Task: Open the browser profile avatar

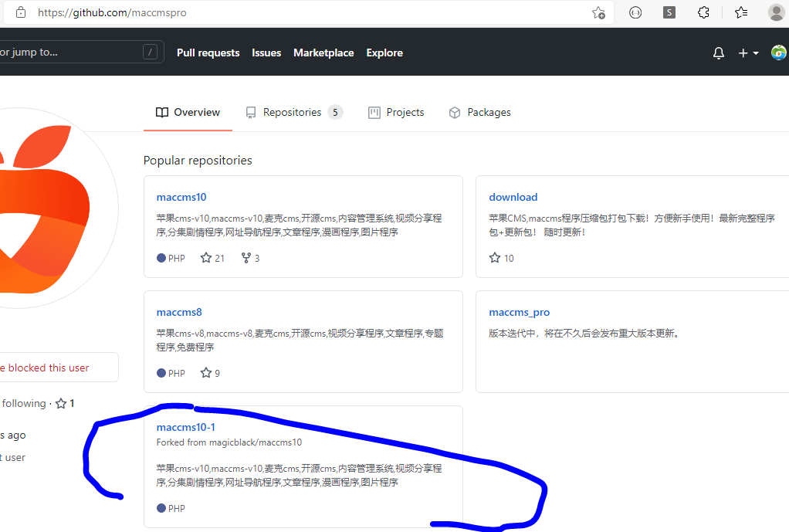Action: [777, 12]
